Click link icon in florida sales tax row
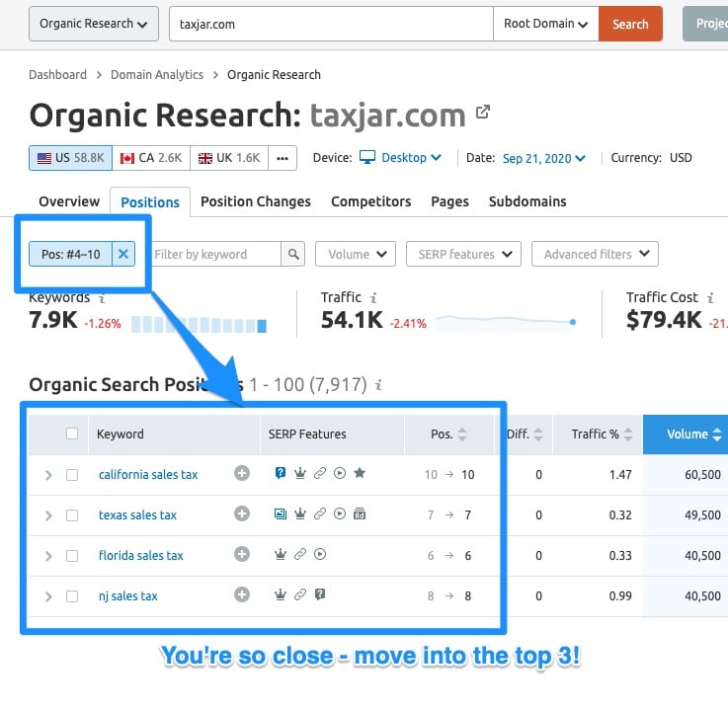Screen dimensions: 728x709 300,554
